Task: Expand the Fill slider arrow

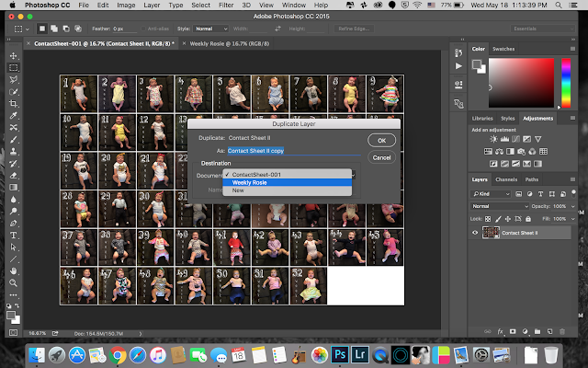Action: 572,219
